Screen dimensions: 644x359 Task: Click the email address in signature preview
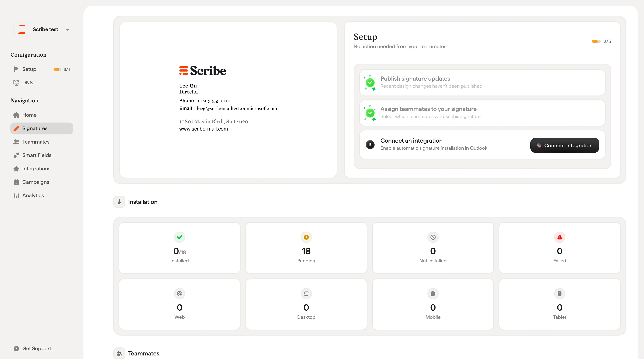tap(237, 108)
